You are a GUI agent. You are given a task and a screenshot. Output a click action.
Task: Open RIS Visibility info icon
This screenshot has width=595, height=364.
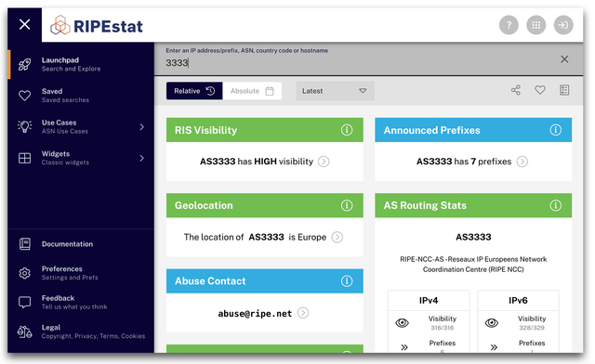click(347, 130)
